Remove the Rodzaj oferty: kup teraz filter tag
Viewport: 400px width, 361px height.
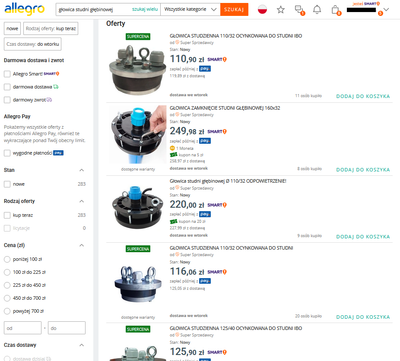coord(51,29)
